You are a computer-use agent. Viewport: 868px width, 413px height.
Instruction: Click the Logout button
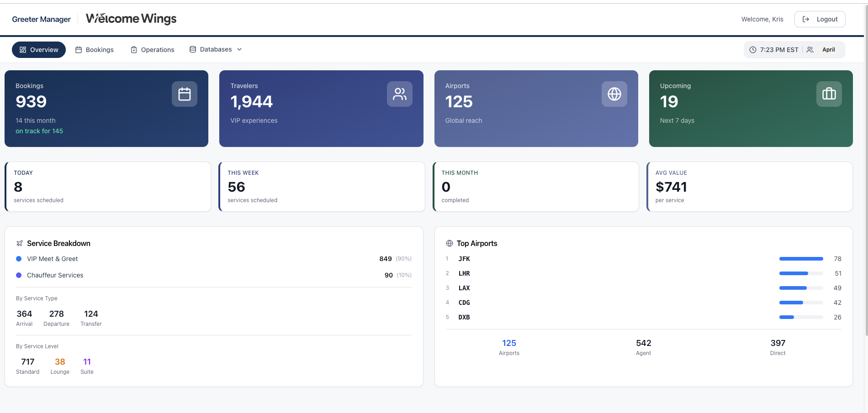pos(820,19)
